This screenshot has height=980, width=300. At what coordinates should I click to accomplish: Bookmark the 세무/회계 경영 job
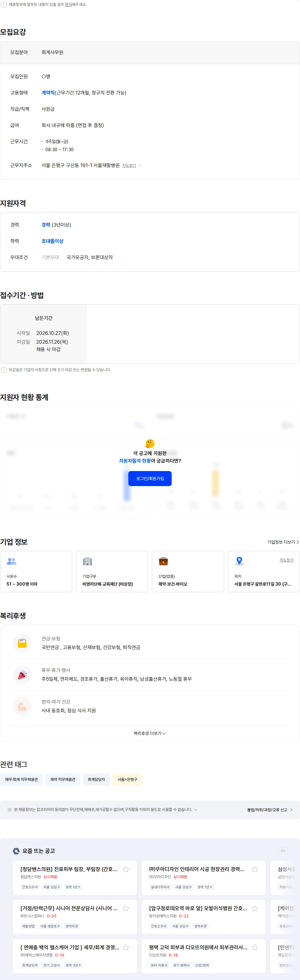pos(126,947)
